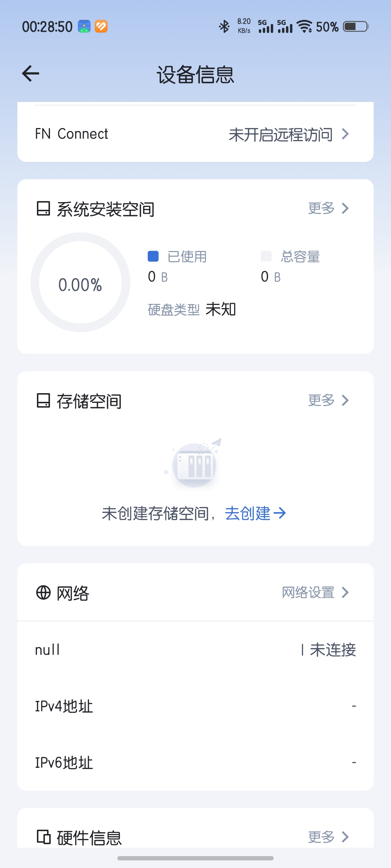Tap the 0.00% usage ring
This screenshot has height=868, width=391.
click(80, 282)
